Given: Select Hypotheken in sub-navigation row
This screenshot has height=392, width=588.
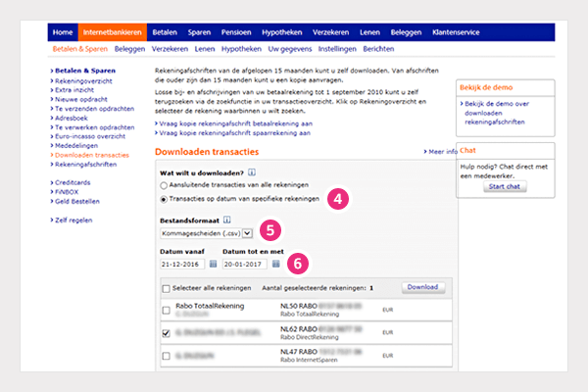Looking at the screenshot, I should coord(241,49).
